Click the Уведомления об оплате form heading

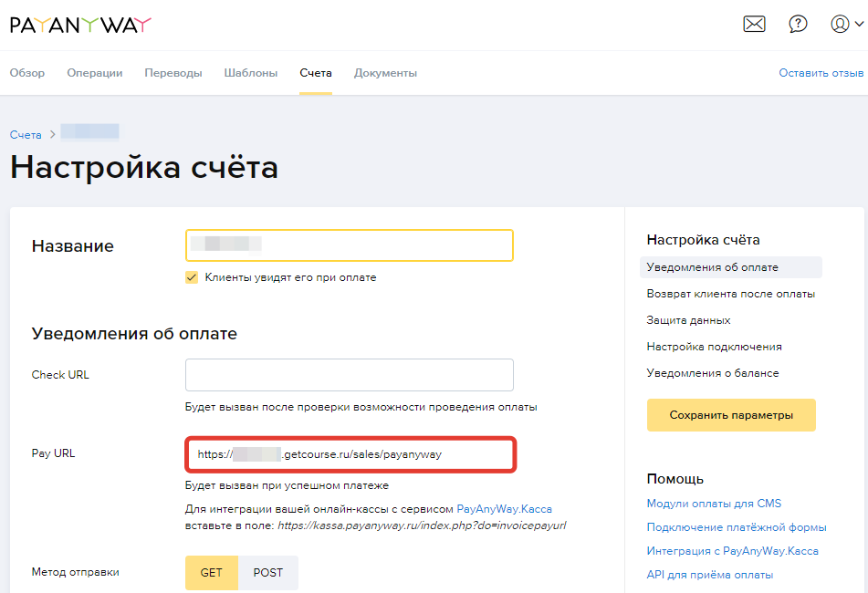pyautogui.click(x=134, y=334)
